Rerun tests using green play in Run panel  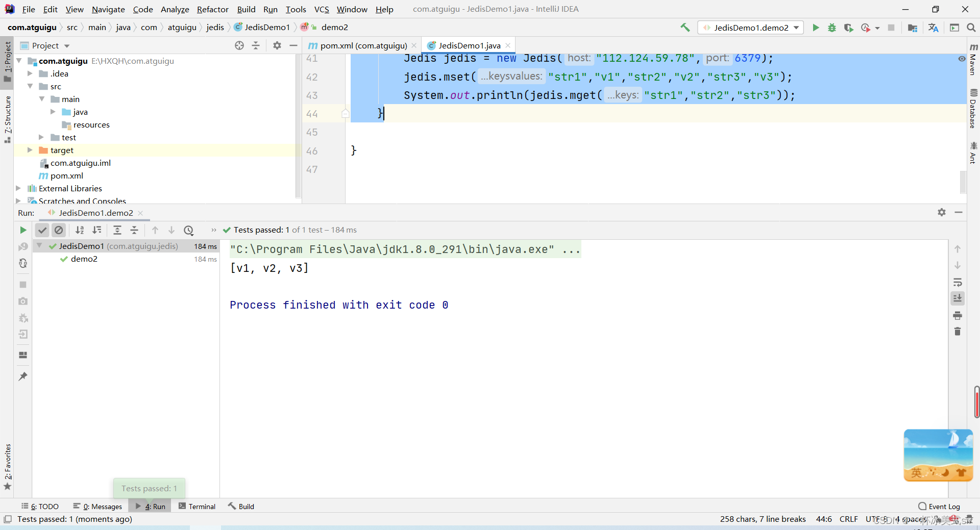coord(23,230)
